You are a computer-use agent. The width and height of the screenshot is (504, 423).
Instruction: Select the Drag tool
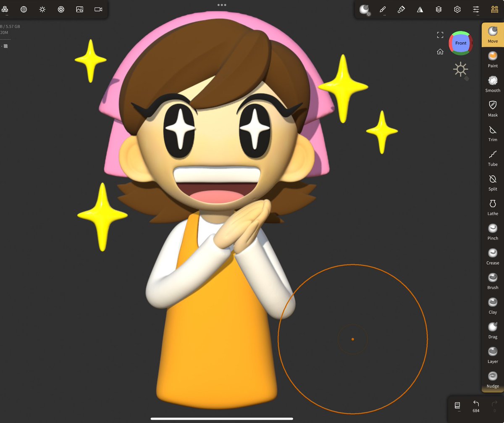pyautogui.click(x=493, y=330)
